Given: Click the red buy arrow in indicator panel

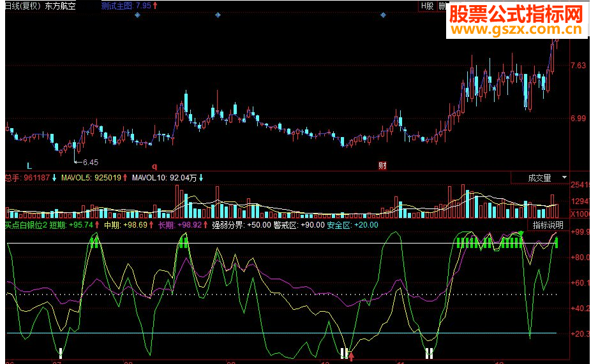Looking at the screenshot, I should click(x=350, y=355).
